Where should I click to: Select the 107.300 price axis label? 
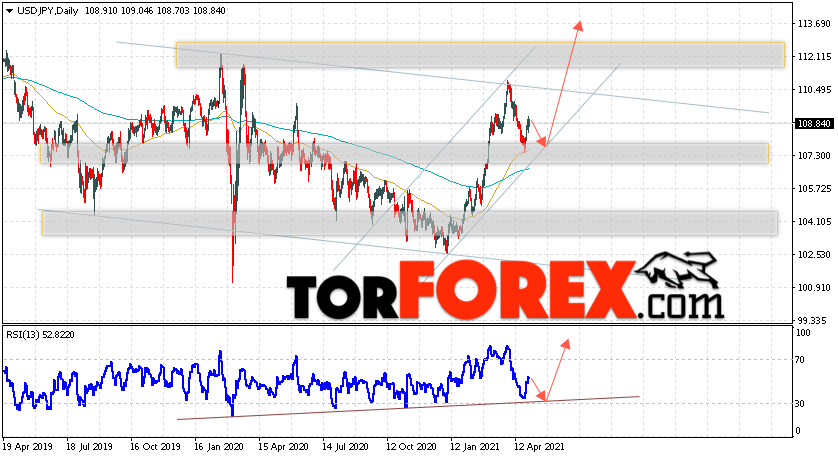click(x=814, y=156)
